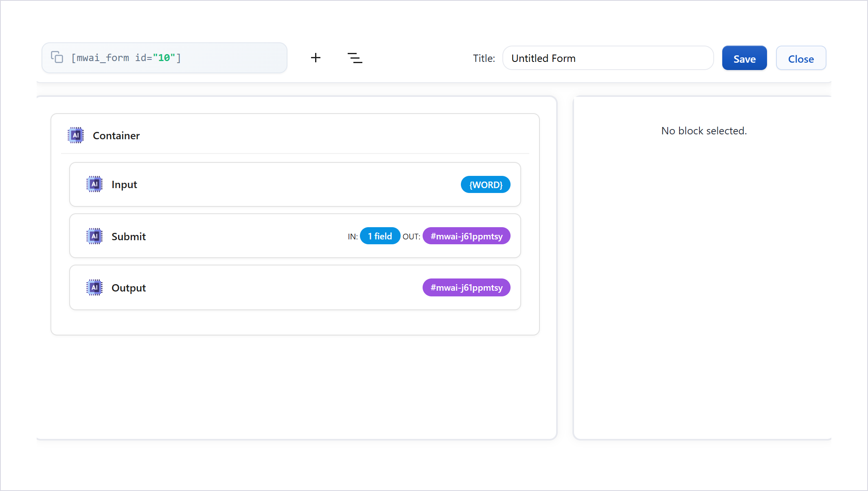868x491 pixels.
Task: Select the Output block label
Action: tap(129, 288)
